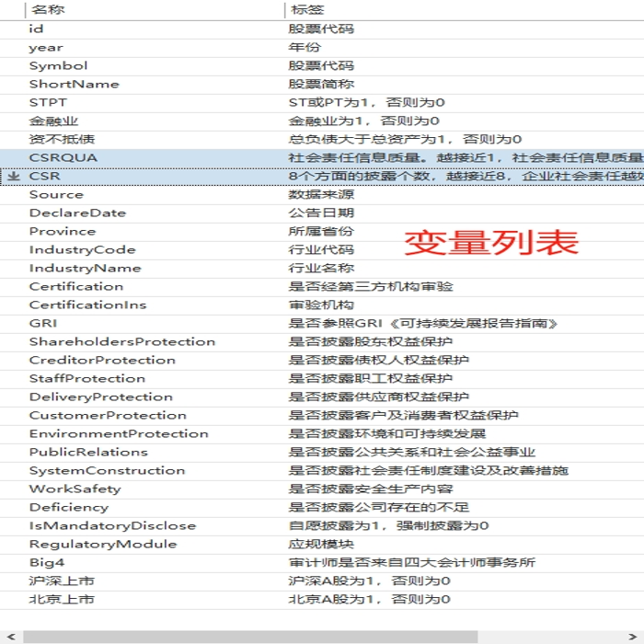The image size is (644, 644).
Task: Select the Province variable
Action: click(x=63, y=231)
